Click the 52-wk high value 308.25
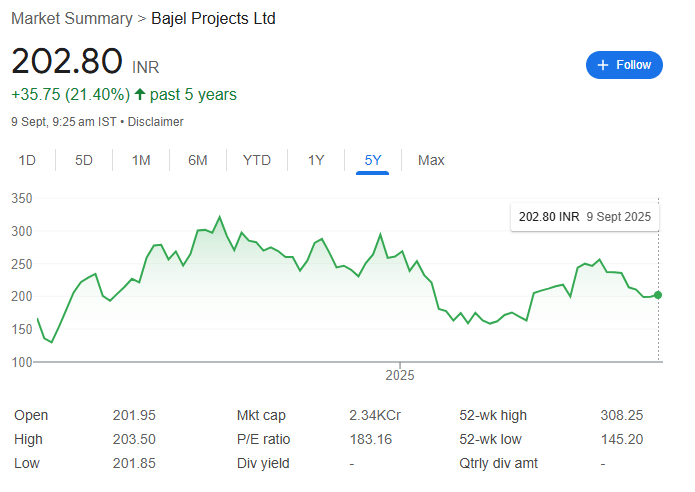Screen dimensions: 695x492 pos(622,415)
